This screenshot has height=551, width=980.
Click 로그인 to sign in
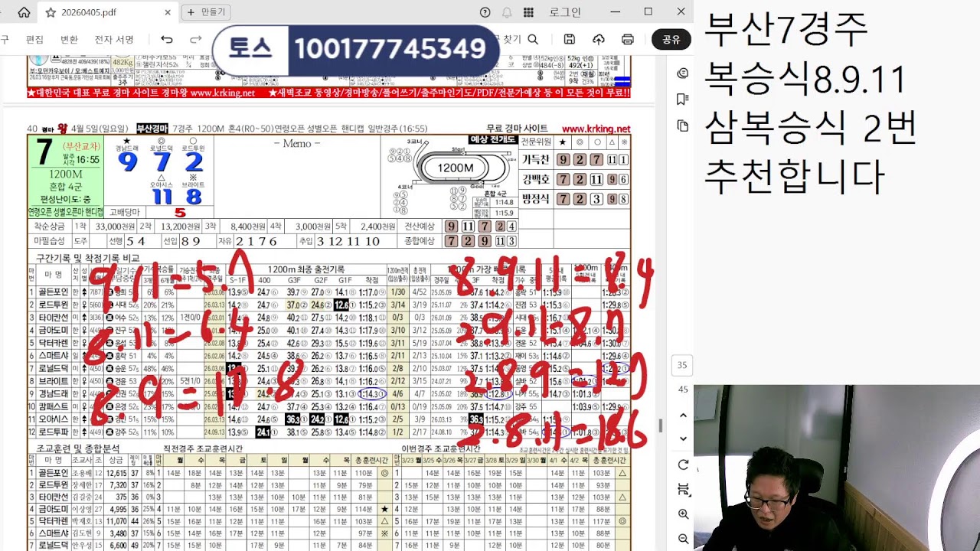[x=565, y=12]
